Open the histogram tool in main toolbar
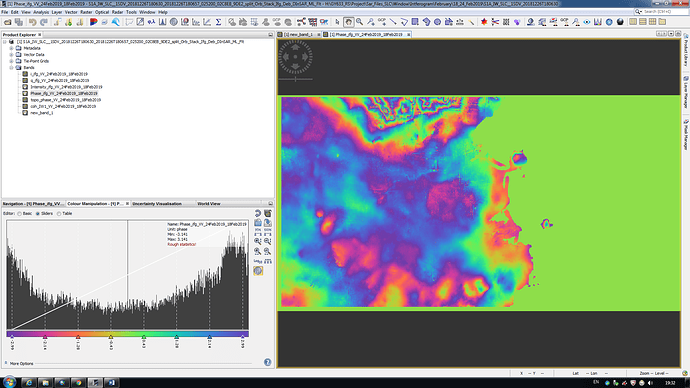The height and width of the screenshot is (388, 690). 162,22
